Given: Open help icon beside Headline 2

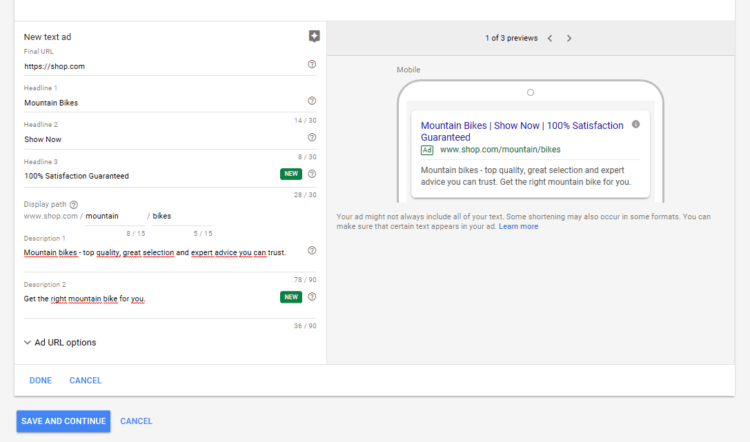Looking at the screenshot, I should pos(312,137).
